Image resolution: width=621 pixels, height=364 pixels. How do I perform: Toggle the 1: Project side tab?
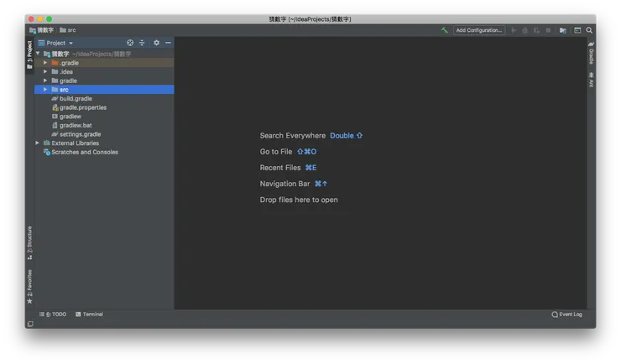[x=29, y=55]
